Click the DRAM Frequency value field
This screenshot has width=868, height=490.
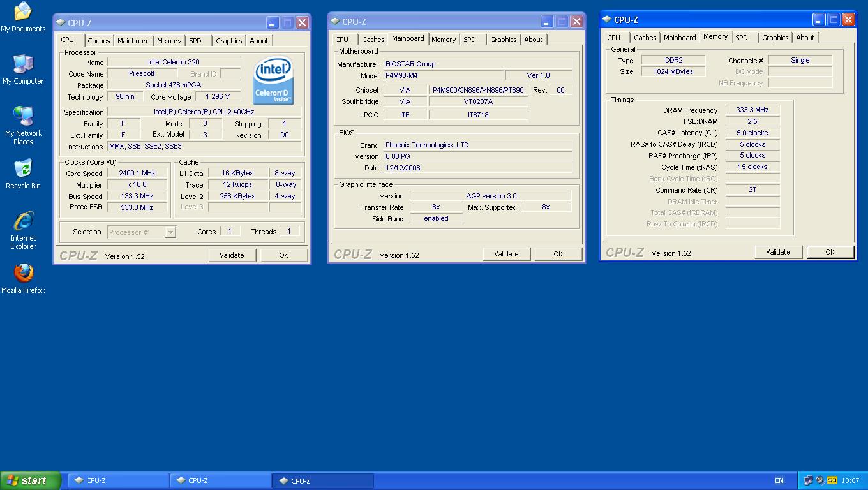point(752,110)
